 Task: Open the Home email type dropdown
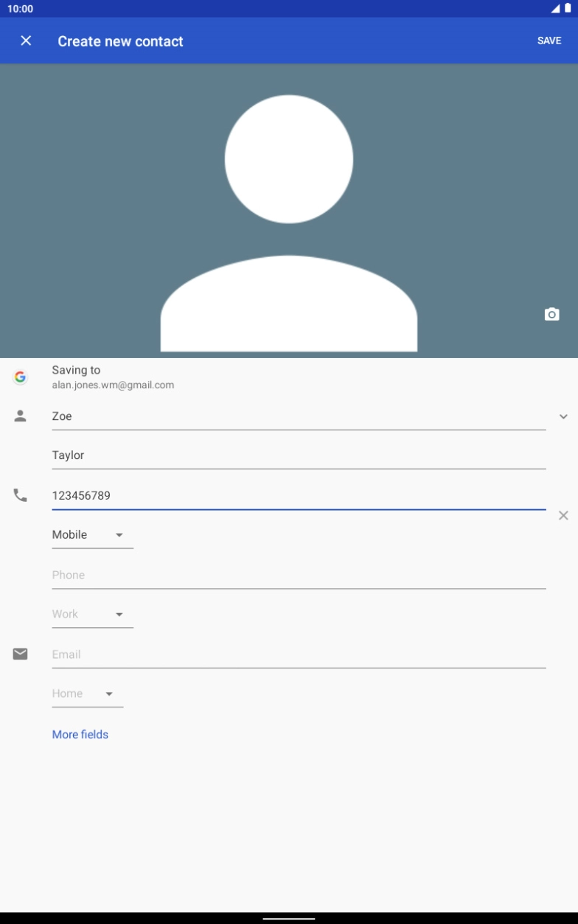click(87, 694)
